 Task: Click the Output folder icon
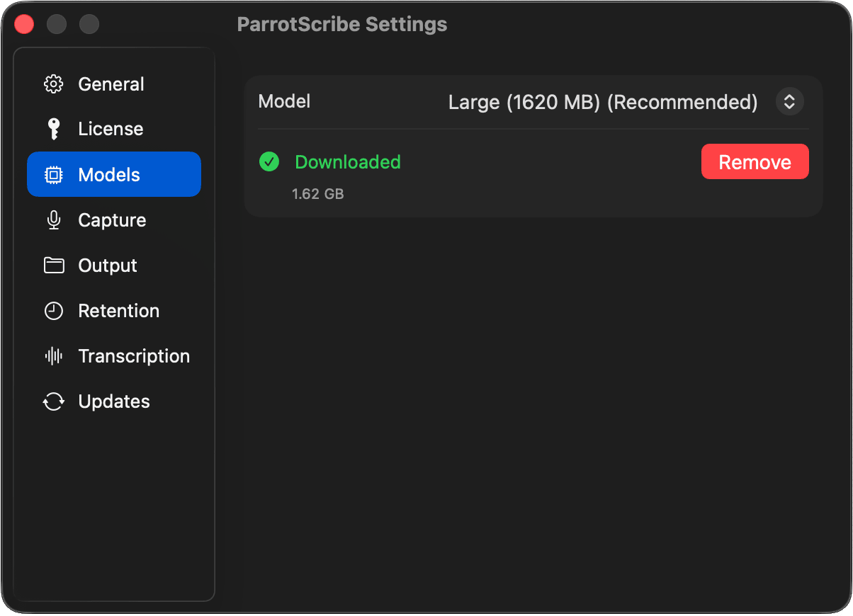click(54, 266)
